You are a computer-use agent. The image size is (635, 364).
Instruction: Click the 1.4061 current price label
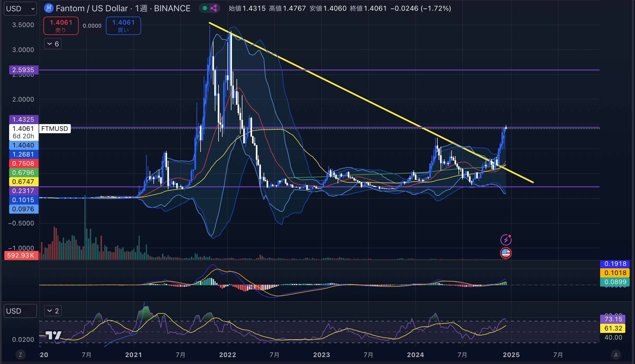point(24,129)
